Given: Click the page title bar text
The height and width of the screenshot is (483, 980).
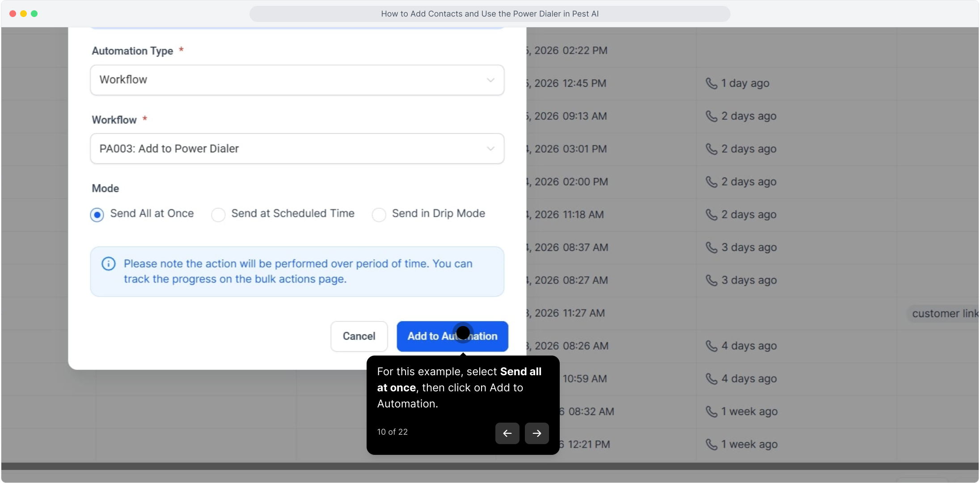Looking at the screenshot, I should (x=490, y=14).
